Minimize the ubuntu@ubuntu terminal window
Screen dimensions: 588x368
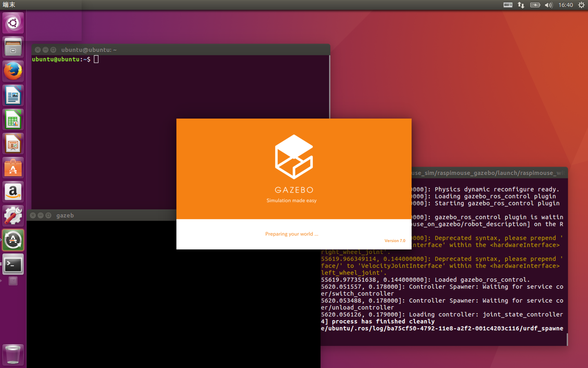46,50
